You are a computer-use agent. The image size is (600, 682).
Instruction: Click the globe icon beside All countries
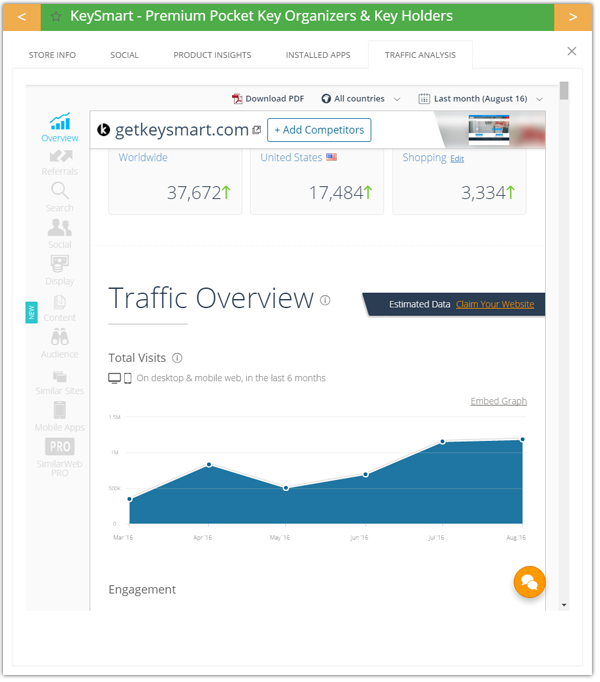pos(326,99)
